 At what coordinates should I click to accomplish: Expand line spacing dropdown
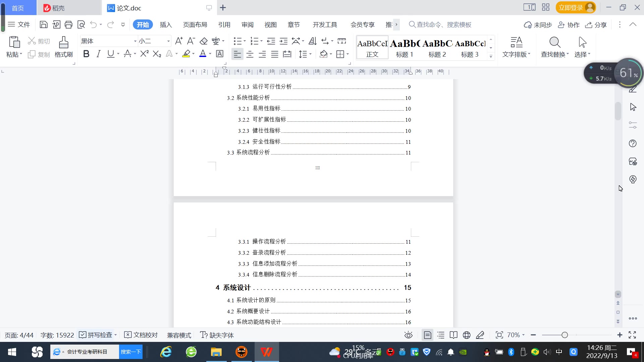pyautogui.click(x=310, y=54)
